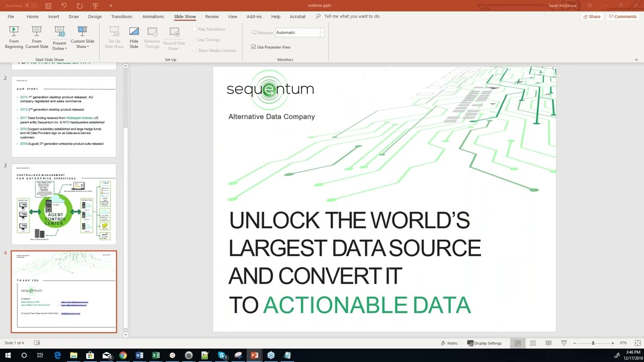644x362 pixels.
Task: Open Excel from the taskbar
Action: [156, 355]
